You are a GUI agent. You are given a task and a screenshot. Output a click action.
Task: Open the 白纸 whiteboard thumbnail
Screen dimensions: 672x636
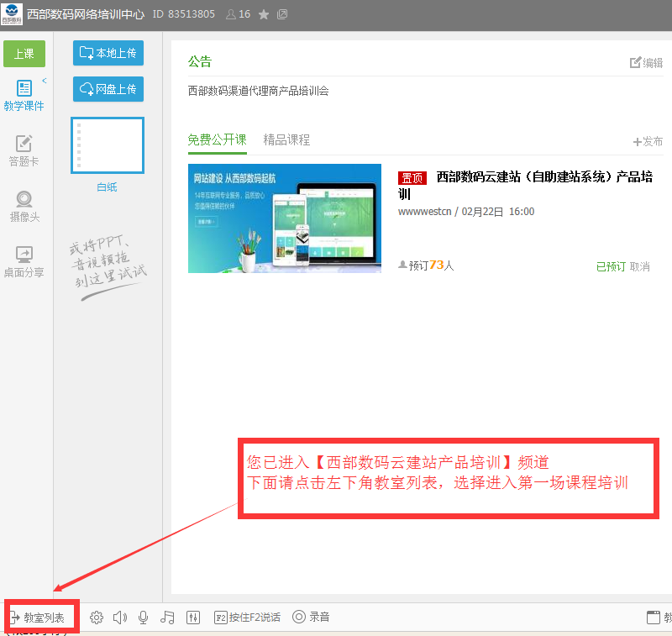click(108, 145)
